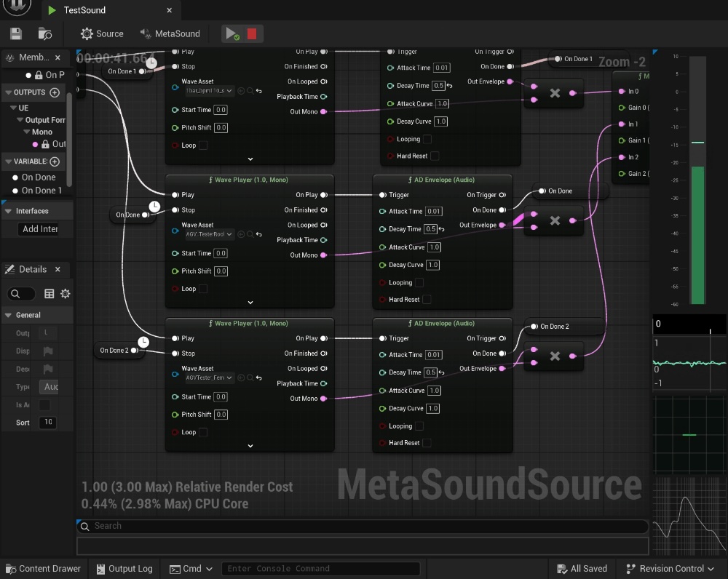Check Looping on the middle AD Envelope
The image size is (728, 579).
[x=419, y=283]
